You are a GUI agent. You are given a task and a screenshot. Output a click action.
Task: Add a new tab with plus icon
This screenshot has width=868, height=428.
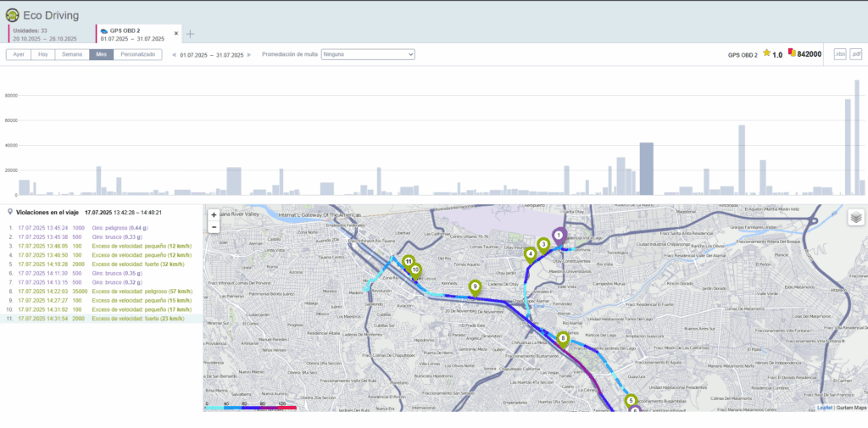[x=191, y=34]
